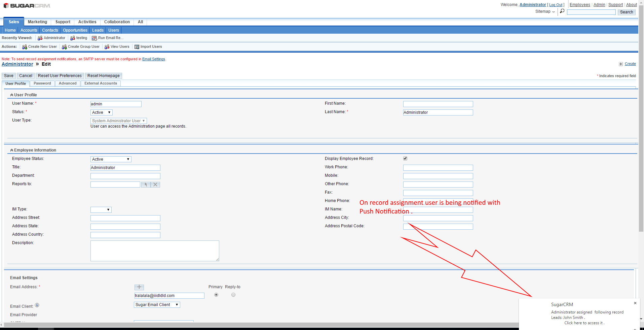
Task: Clear the Reports to field with X
Action: click(155, 185)
